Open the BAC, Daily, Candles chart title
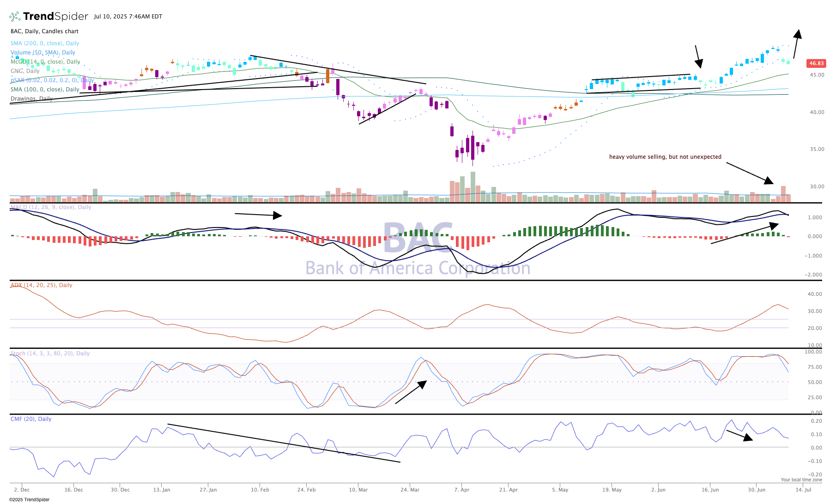The image size is (836, 504). (44, 31)
